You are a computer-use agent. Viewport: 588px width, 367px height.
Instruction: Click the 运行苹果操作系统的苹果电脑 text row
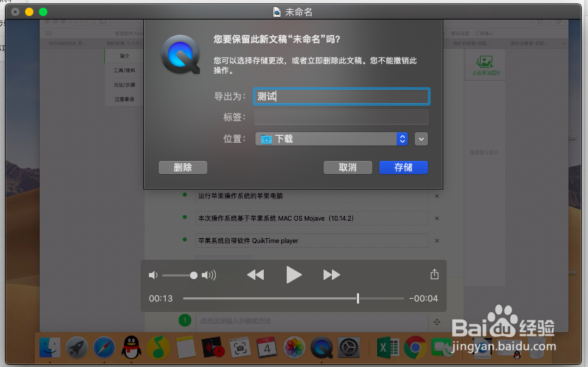(x=312, y=196)
